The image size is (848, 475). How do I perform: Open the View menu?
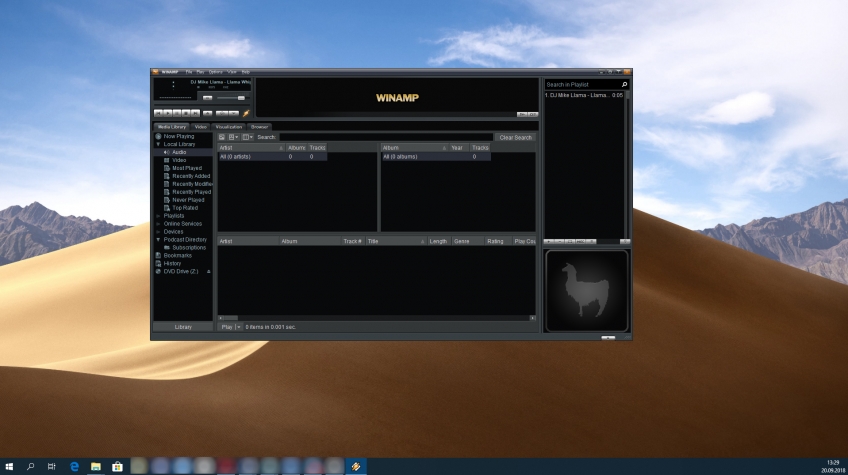click(231, 72)
